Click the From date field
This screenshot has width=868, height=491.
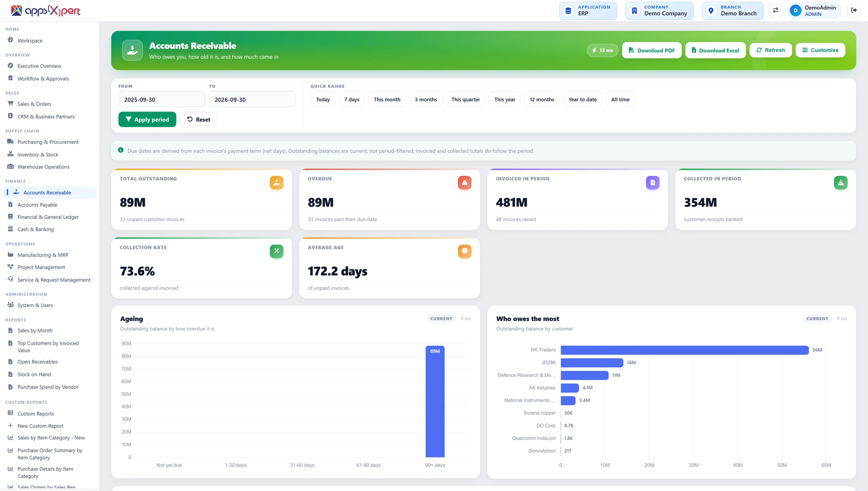click(x=162, y=100)
